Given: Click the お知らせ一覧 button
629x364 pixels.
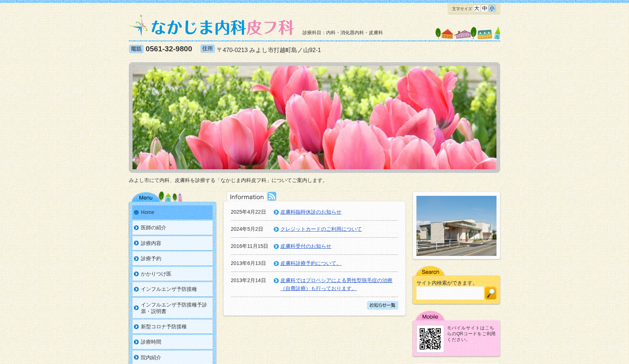Looking at the screenshot, I should tap(383, 305).
